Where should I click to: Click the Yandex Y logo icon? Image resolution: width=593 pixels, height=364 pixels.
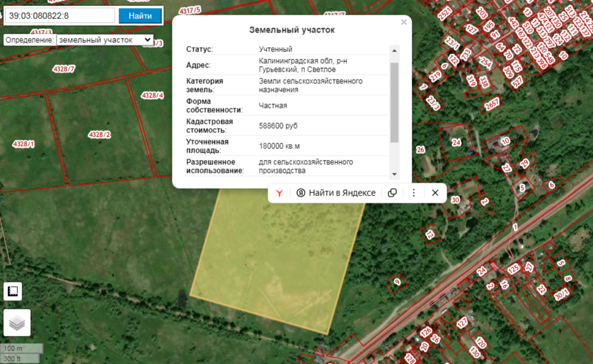click(x=279, y=192)
